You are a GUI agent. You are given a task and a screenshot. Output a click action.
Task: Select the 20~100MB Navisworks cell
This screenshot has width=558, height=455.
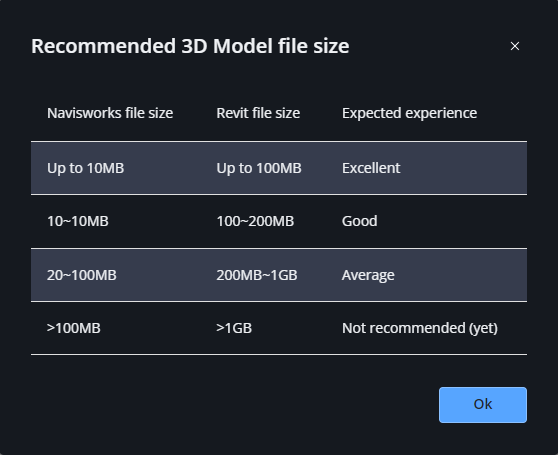[81, 275]
